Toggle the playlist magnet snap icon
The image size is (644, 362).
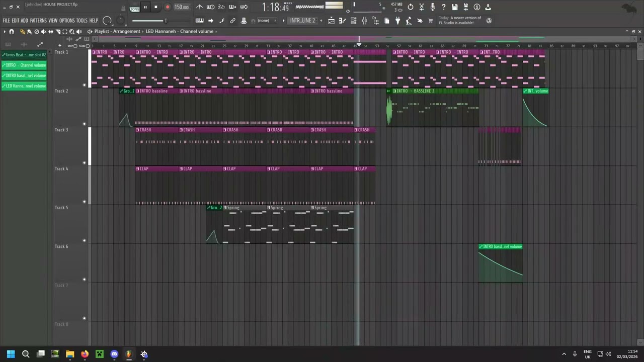pos(12,32)
